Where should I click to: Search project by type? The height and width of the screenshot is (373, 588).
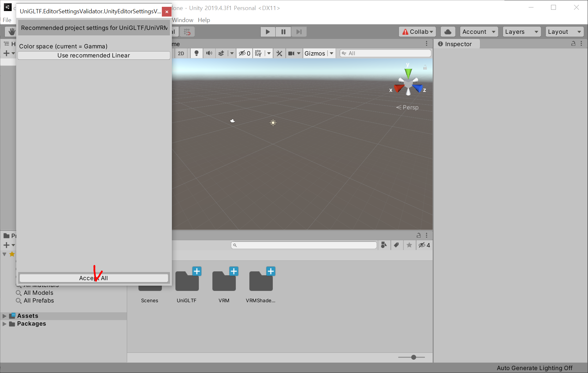[x=384, y=245]
